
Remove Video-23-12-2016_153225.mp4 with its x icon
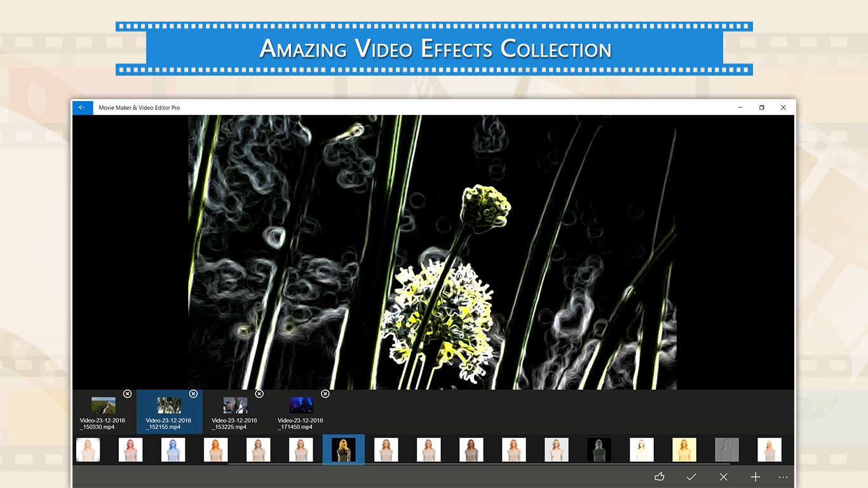tap(257, 394)
